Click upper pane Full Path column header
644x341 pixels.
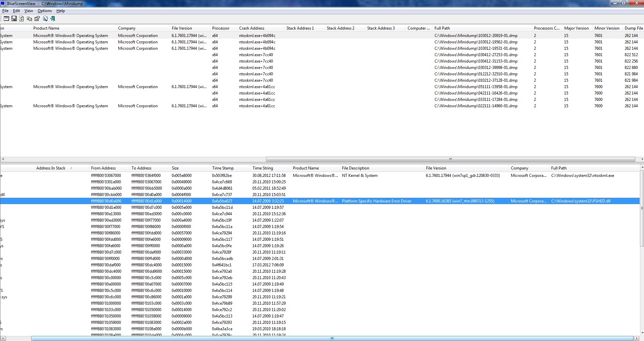point(482,28)
